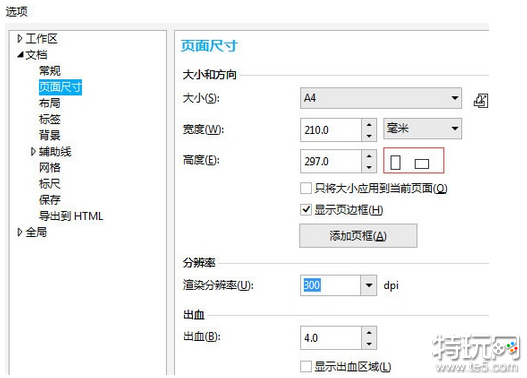Click the bleed field showing 4.0
The height and width of the screenshot is (378, 527).
(331, 338)
